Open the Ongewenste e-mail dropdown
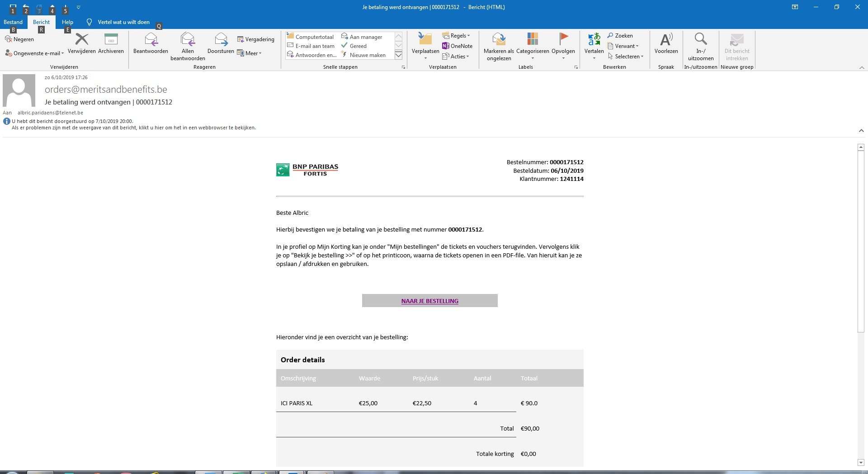868x474 pixels. pos(34,53)
